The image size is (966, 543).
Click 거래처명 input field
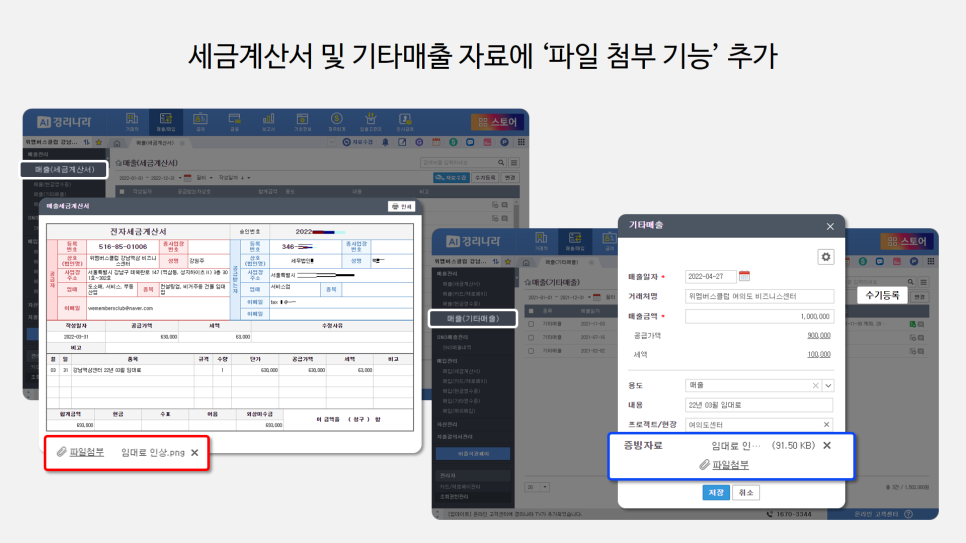pos(759,296)
